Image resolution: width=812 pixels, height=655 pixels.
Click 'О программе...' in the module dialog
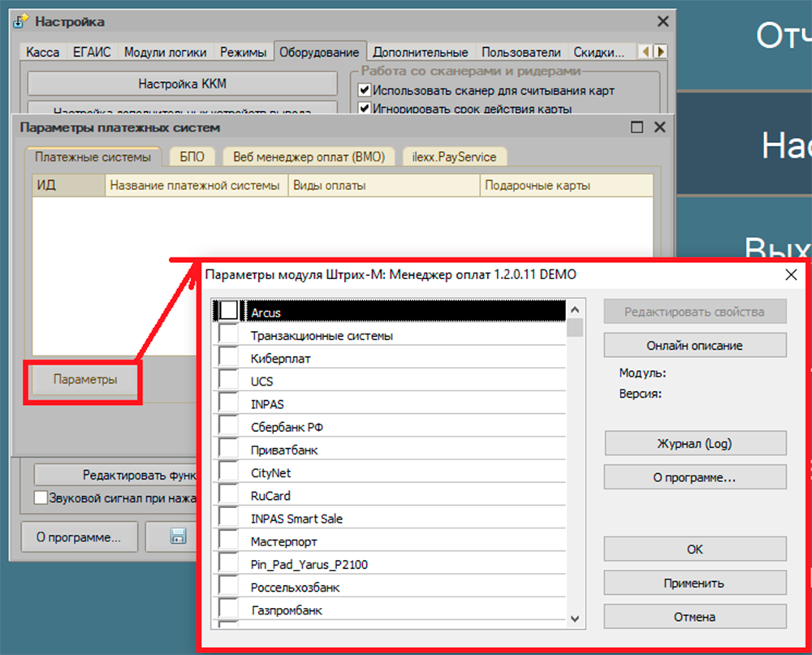[x=695, y=477]
